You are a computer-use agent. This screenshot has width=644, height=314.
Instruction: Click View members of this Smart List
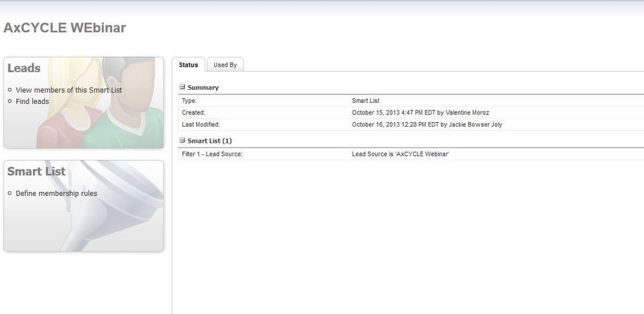pyautogui.click(x=68, y=90)
